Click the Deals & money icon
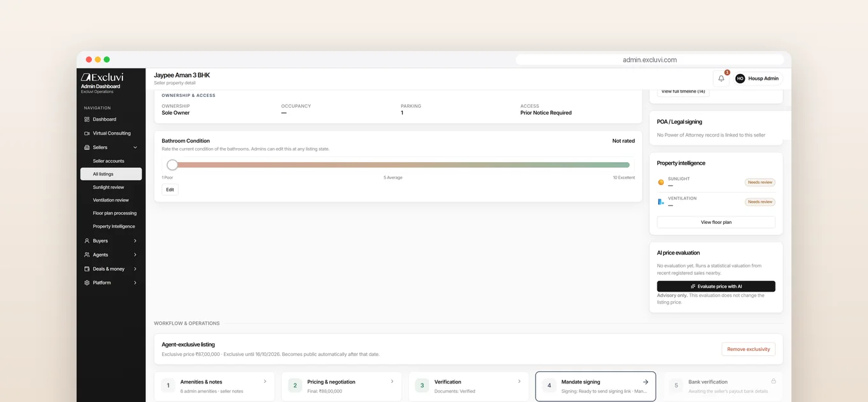Image resolution: width=868 pixels, height=402 pixels. 87,269
